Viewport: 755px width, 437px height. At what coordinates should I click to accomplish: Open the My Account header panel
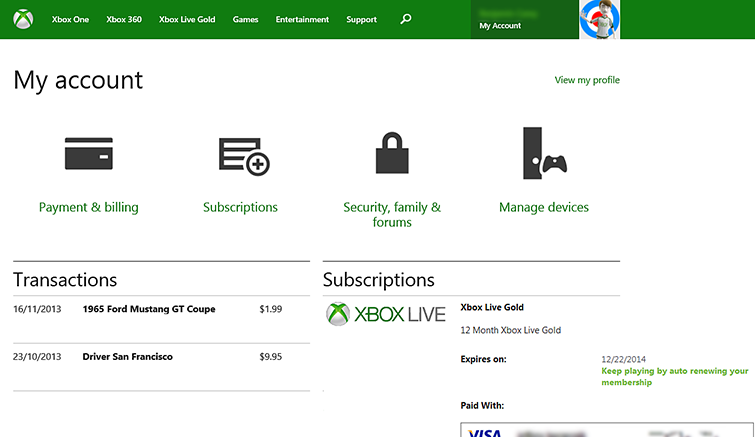click(x=524, y=19)
